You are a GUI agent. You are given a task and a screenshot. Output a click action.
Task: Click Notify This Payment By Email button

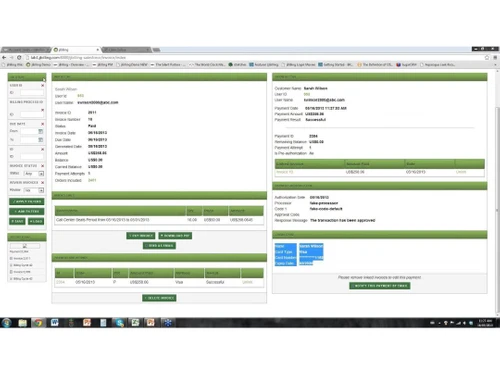380,286
